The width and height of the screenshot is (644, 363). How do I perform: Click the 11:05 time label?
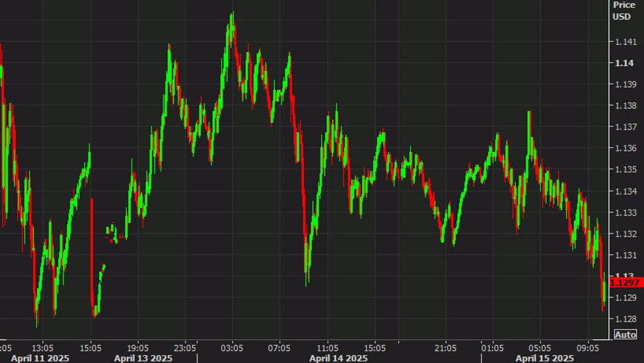[x=328, y=348]
